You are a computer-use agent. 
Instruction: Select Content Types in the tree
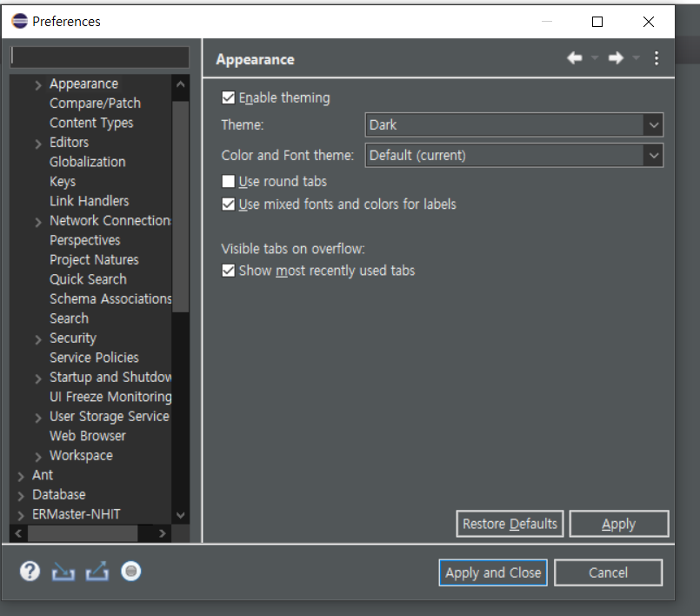click(91, 123)
